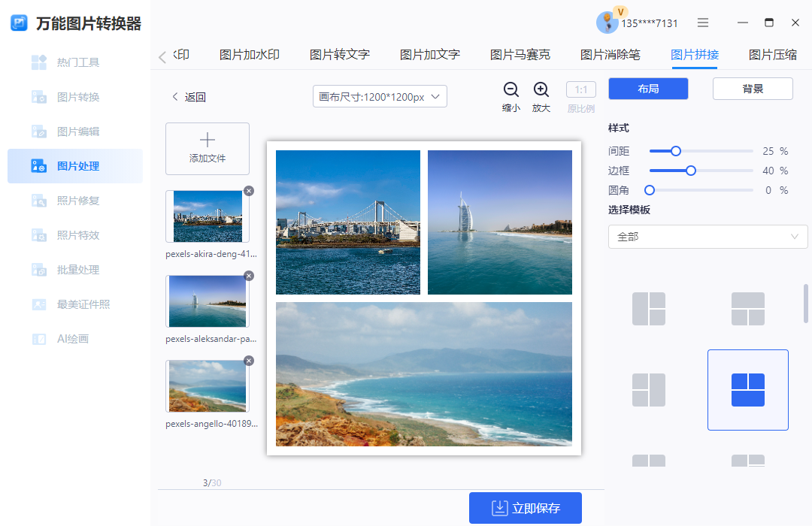Open the 批量处理 sidebar tool
The height and width of the screenshot is (526, 812).
click(x=75, y=270)
